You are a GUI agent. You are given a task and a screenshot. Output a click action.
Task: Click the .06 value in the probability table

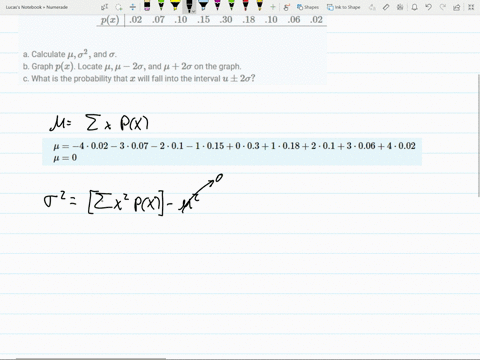294,20
